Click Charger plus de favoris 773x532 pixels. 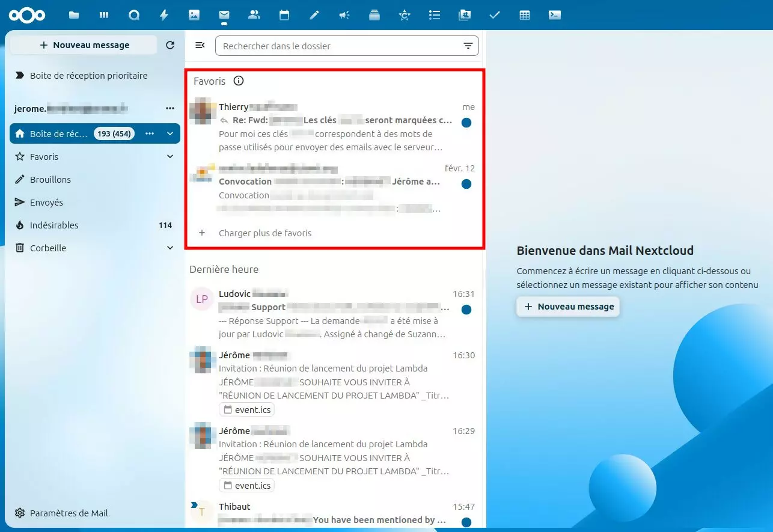(264, 233)
